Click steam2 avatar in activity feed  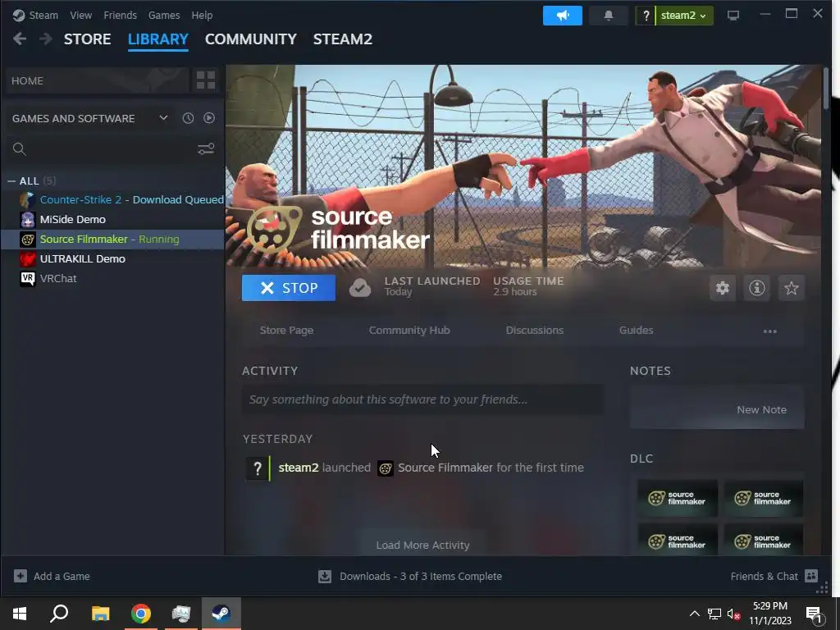[258, 468]
